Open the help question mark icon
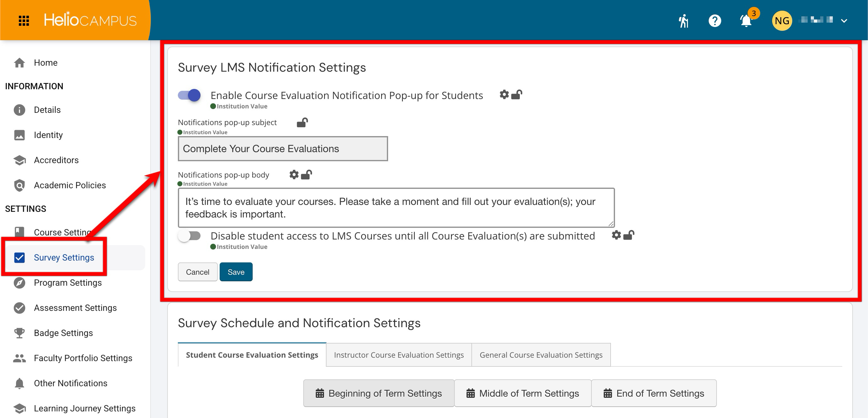Screen dimensions: 868x418 [715, 21]
